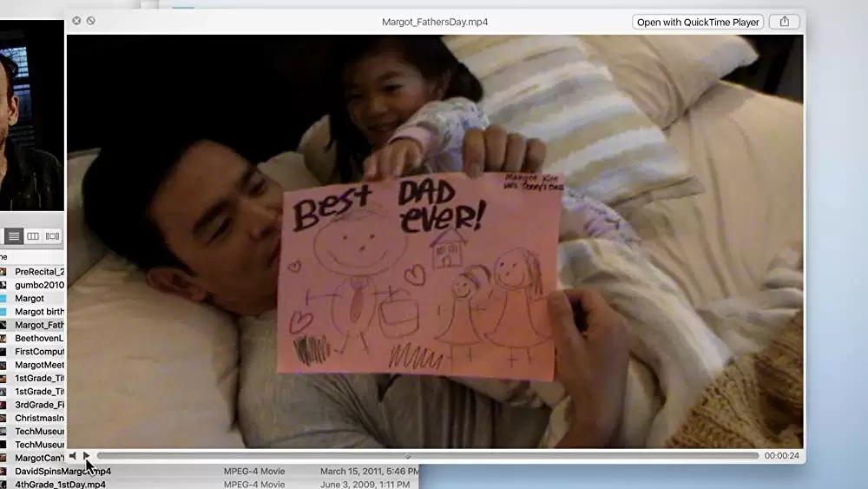Select the FirstComput video file
868x489 pixels.
(x=39, y=352)
